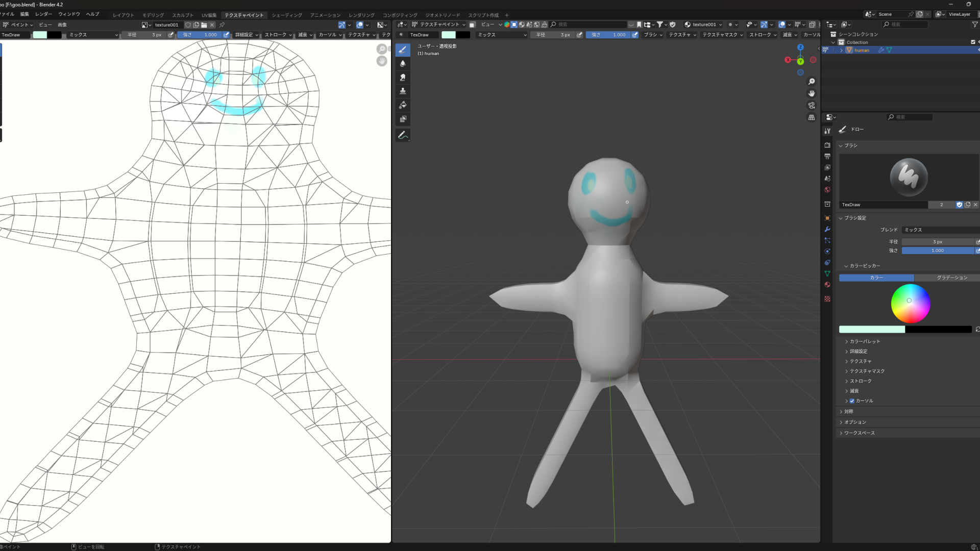This screenshot has width=980, height=551.
Task: Toggle gizmo display in 3D viewport header
Action: coord(764,24)
